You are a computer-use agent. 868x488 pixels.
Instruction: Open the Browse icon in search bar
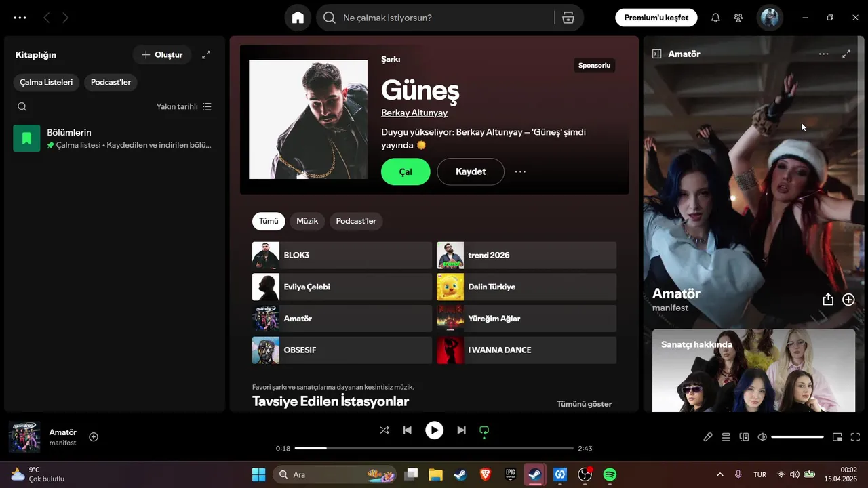click(x=568, y=18)
